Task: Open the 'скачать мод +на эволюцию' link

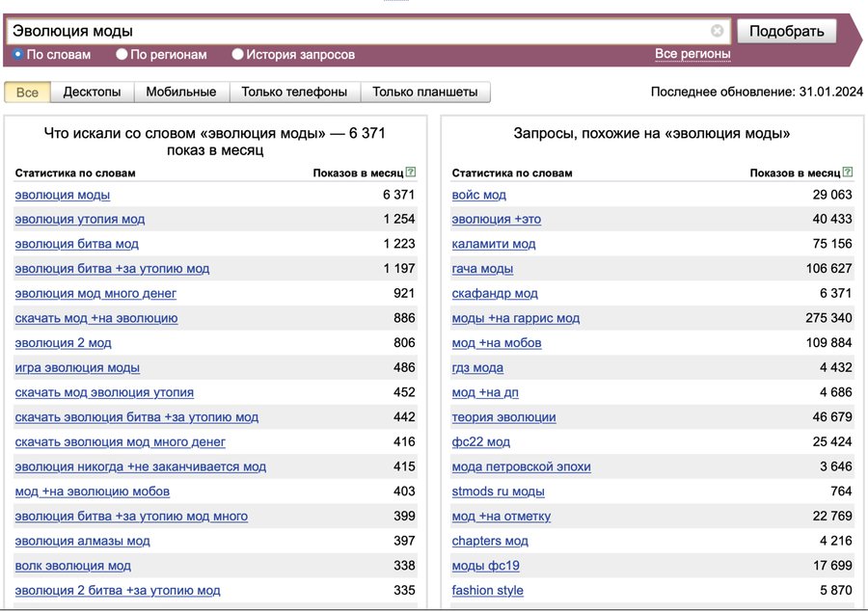Action: click(96, 318)
